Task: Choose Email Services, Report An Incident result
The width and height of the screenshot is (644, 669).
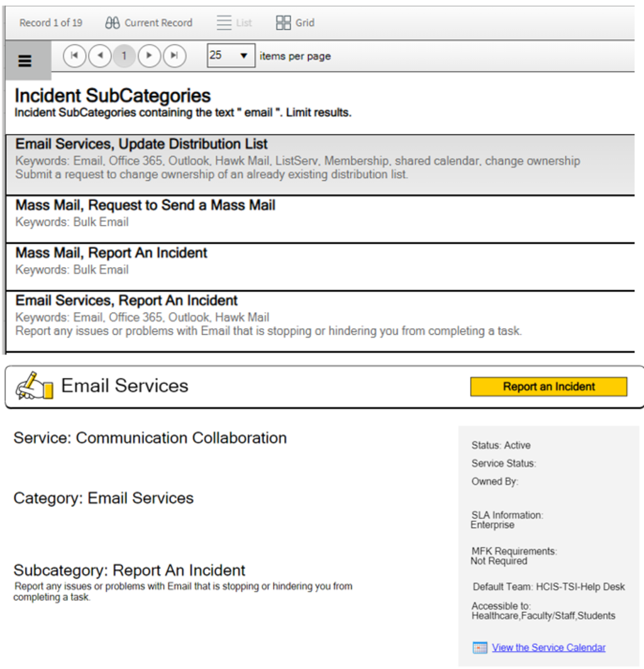Action: tap(126, 301)
